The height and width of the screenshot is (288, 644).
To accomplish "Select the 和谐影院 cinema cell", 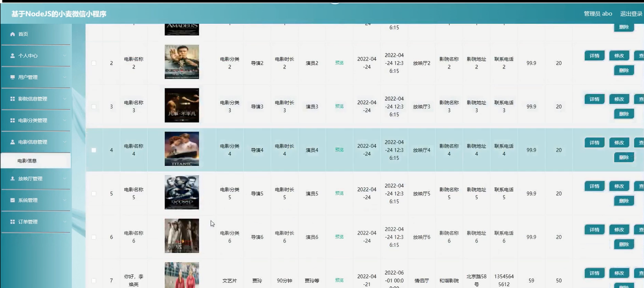I will coord(449,281).
